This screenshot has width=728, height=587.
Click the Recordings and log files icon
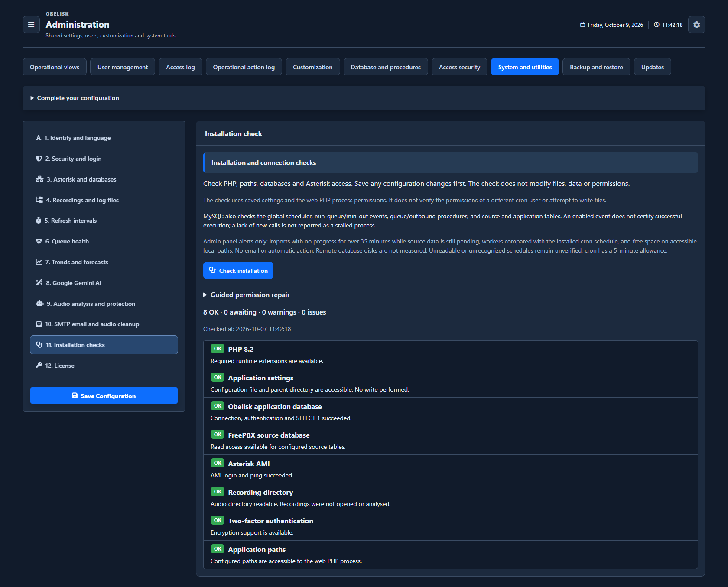tap(39, 200)
